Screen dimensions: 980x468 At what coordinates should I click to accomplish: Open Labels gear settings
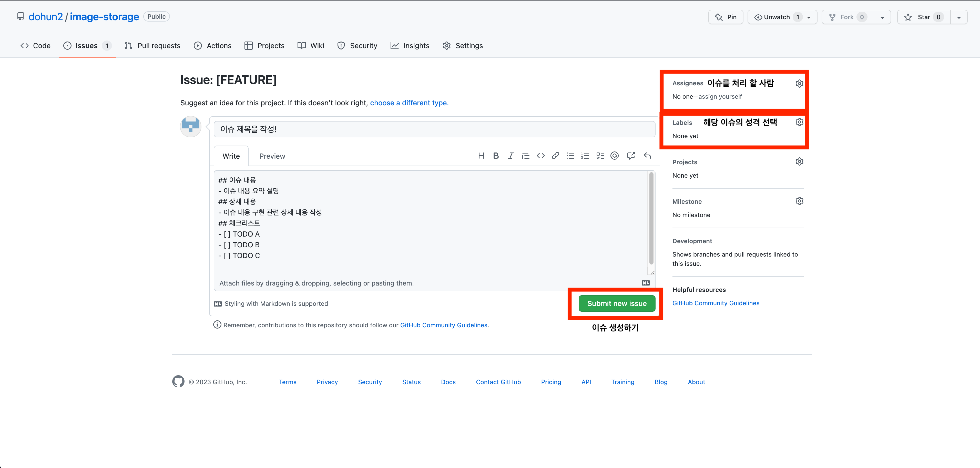[x=799, y=122]
